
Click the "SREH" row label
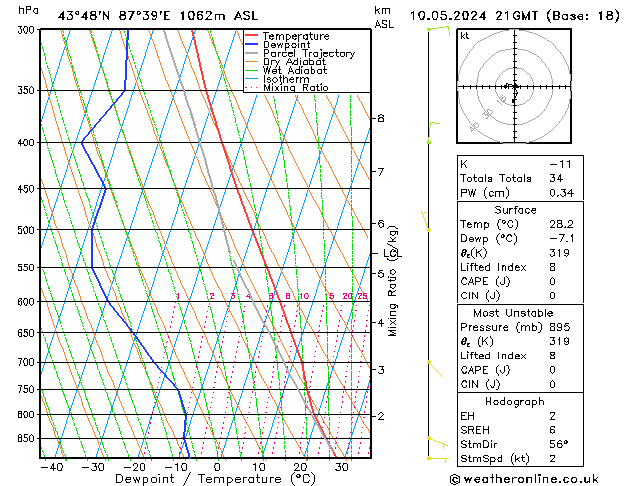click(475, 430)
